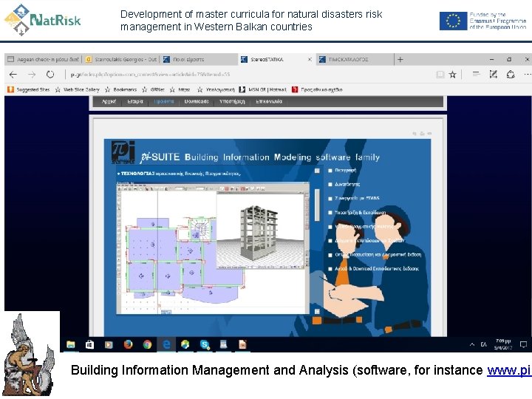The width and height of the screenshot is (532, 399).
Task: Select the Online Παρουσίαση list item
Action: [x=375, y=254]
